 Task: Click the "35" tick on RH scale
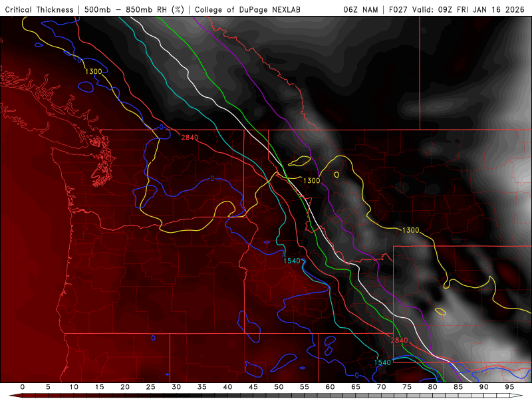pyautogui.click(x=202, y=387)
